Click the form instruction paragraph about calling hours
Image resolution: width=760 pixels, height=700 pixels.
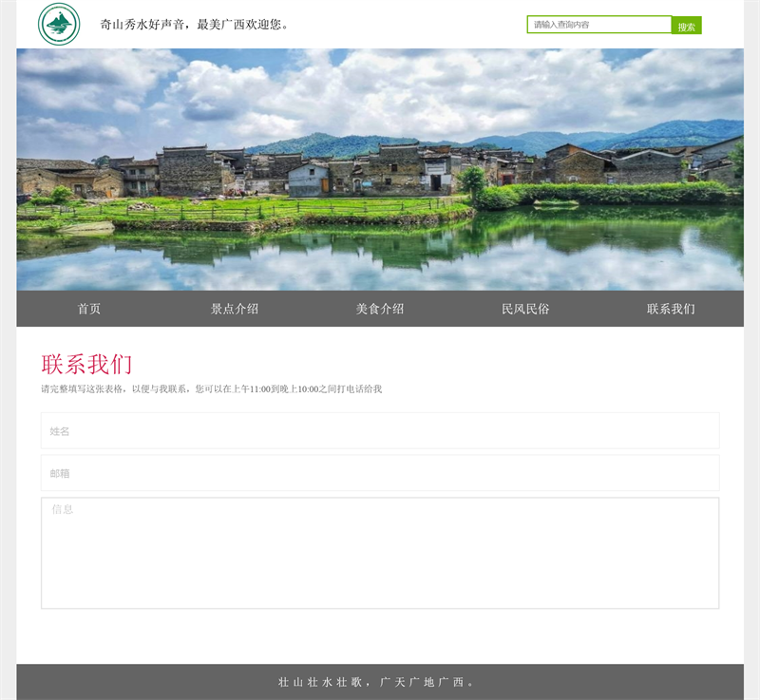(211, 389)
